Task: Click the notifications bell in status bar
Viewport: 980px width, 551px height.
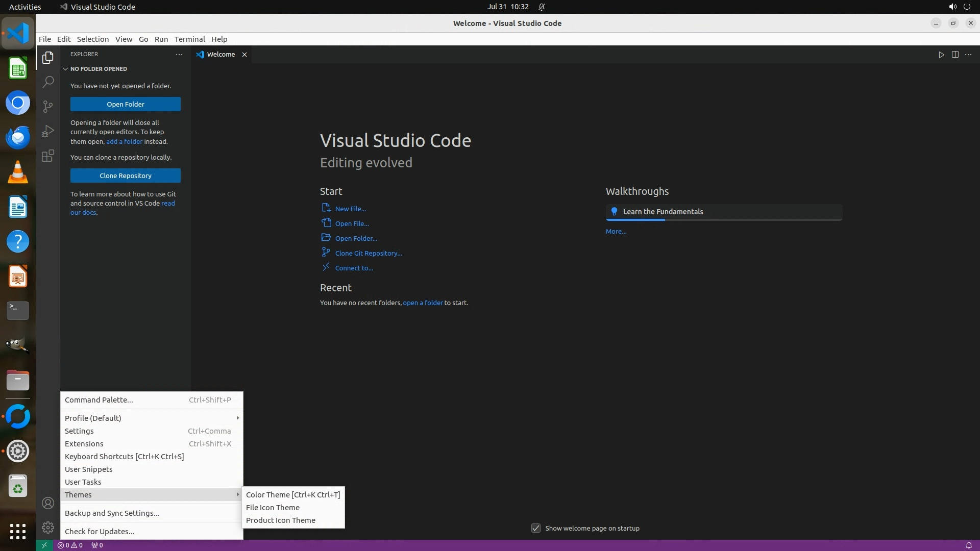Action: [x=968, y=545]
